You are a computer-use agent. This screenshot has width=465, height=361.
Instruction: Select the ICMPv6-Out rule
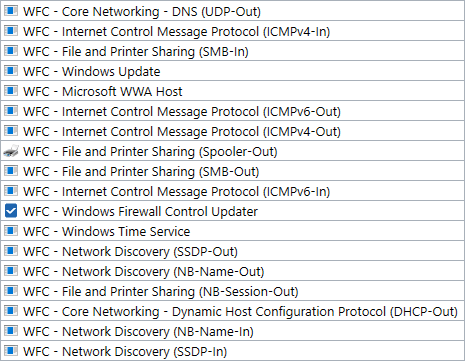click(x=232, y=111)
